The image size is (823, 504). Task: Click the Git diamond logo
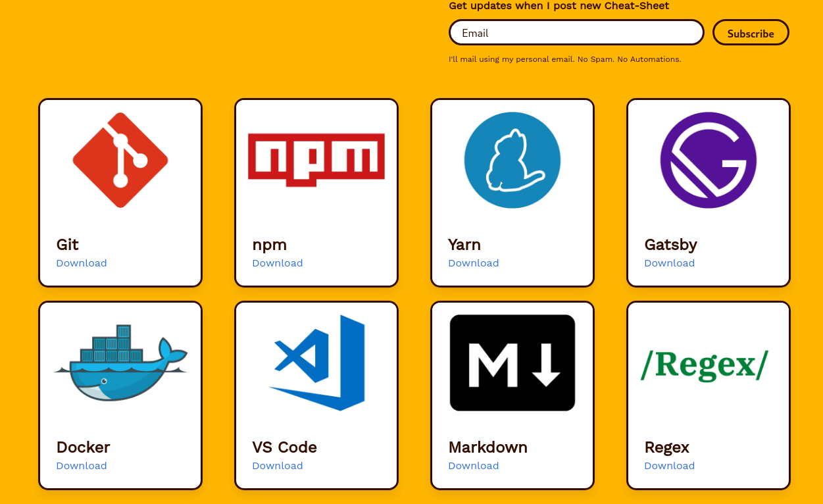point(120,160)
